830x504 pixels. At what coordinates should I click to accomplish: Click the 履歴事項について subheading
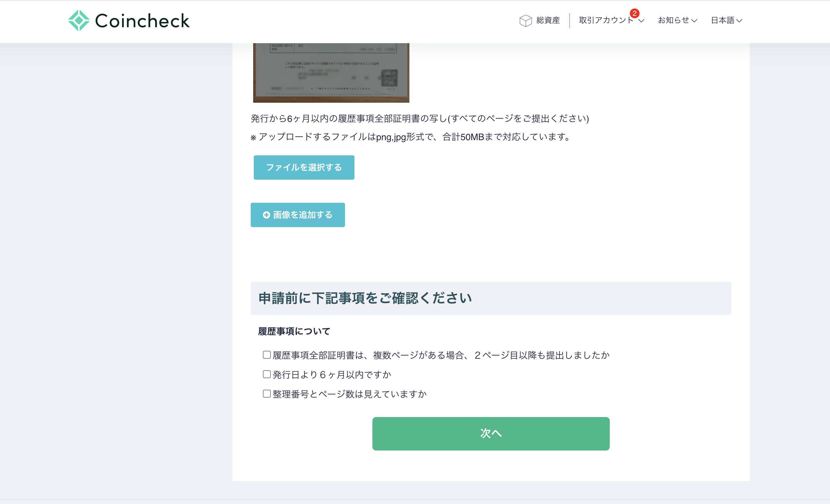pyautogui.click(x=294, y=331)
